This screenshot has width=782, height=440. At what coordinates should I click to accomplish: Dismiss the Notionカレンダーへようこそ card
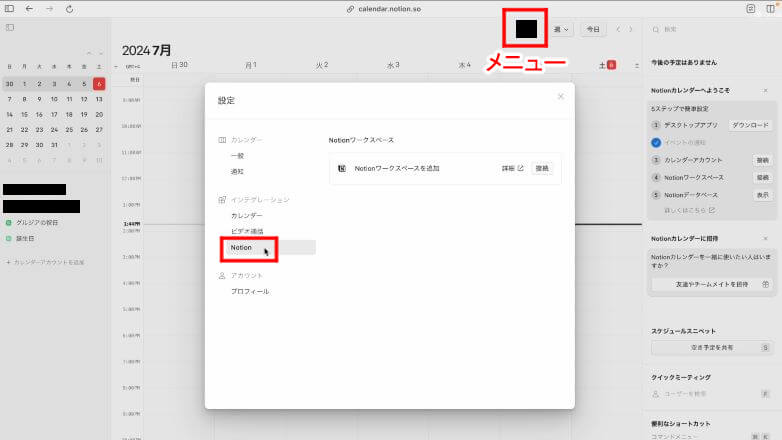click(766, 90)
